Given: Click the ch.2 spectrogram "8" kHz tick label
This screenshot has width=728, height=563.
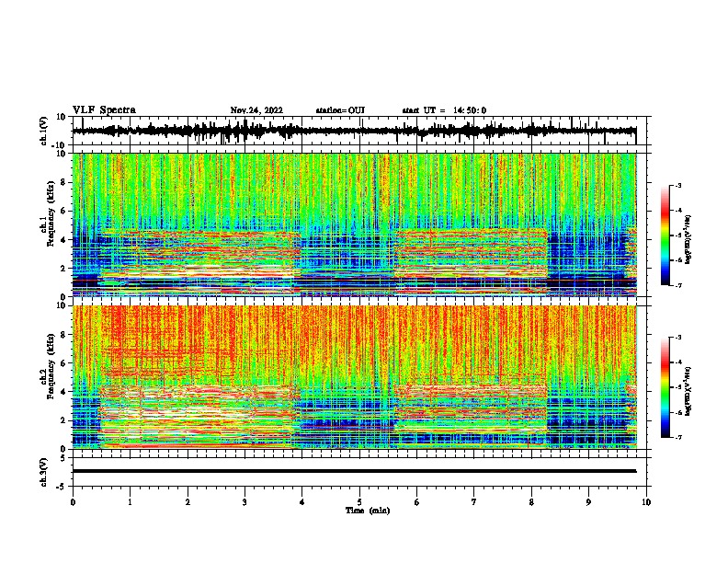Looking at the screenshot, I should (x=64, y=335).
